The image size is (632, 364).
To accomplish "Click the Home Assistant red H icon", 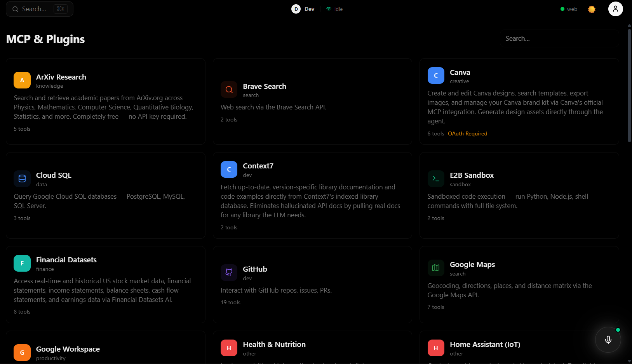I will point(436,348).
